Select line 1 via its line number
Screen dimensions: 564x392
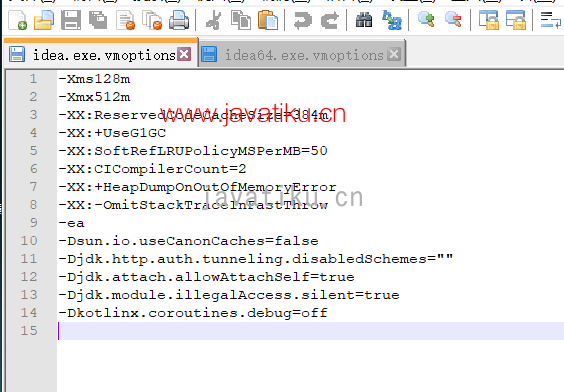(33, 79)
